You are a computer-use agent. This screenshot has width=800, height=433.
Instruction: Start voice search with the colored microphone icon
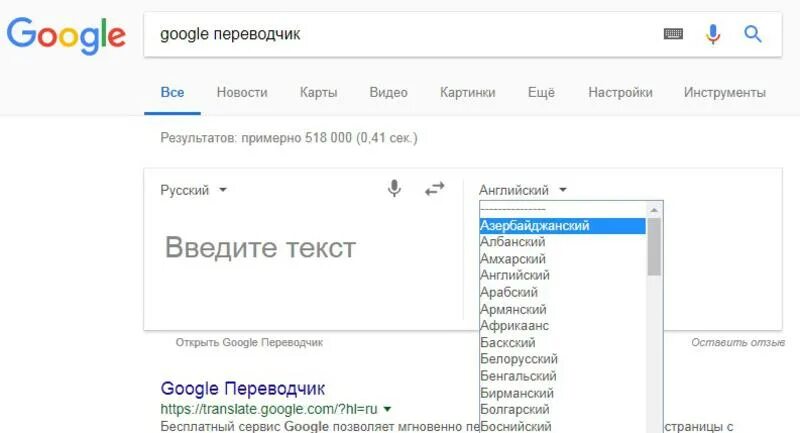[713, 34]
